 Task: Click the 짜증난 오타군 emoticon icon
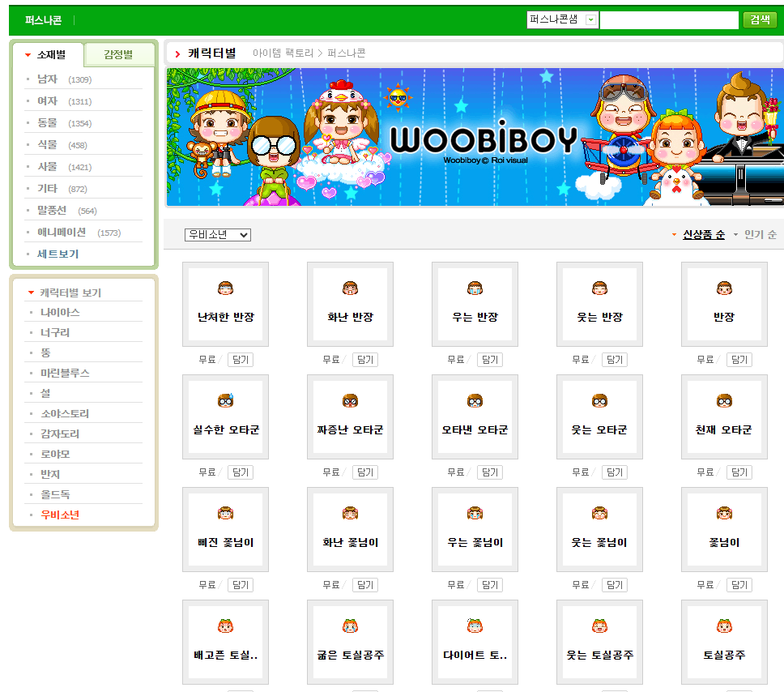coord(350,401)
